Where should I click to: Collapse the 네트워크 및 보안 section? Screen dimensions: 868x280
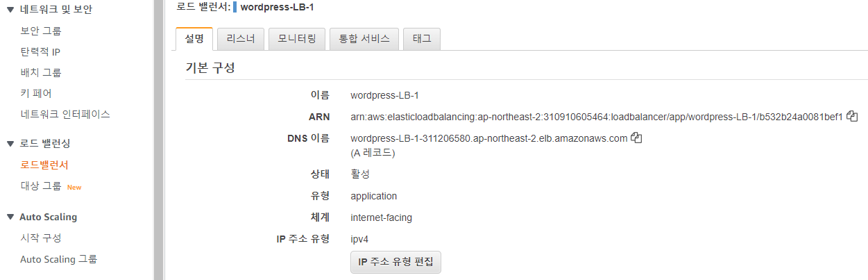(10, 9)
